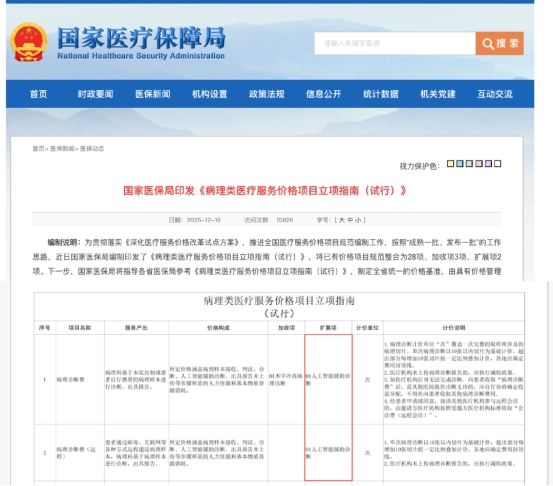The height and width of the screenshot is (486, 553).
Task: Open the 首页 navigation menu item
Action: pyautogui.click(x=38, y=94)
